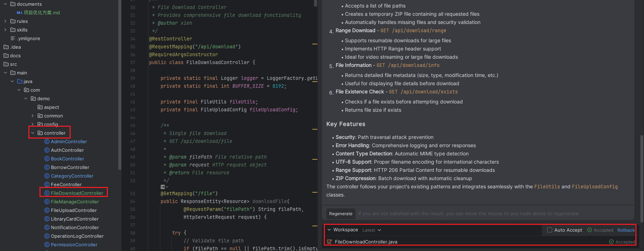Image resolution: width=644 pixels, height=251 pixels.
Task: Click the AuthController class icon
Action: tap(47, 150)
